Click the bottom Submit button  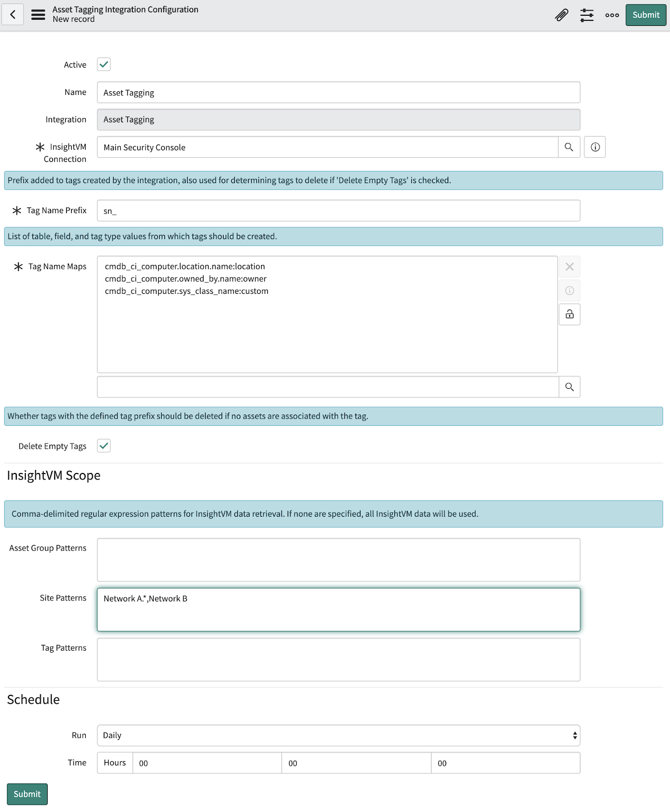27,794
